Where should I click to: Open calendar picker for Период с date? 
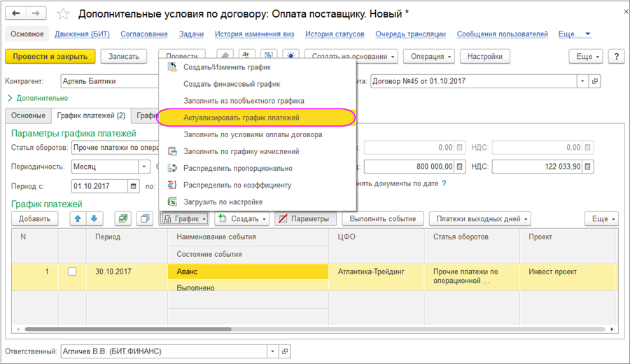tap(133, 186)
